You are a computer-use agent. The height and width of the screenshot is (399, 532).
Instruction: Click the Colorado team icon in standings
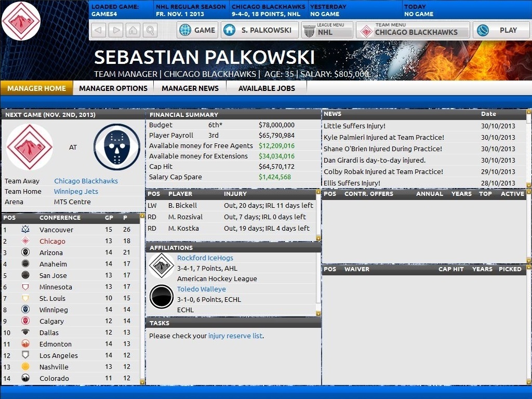25,378
